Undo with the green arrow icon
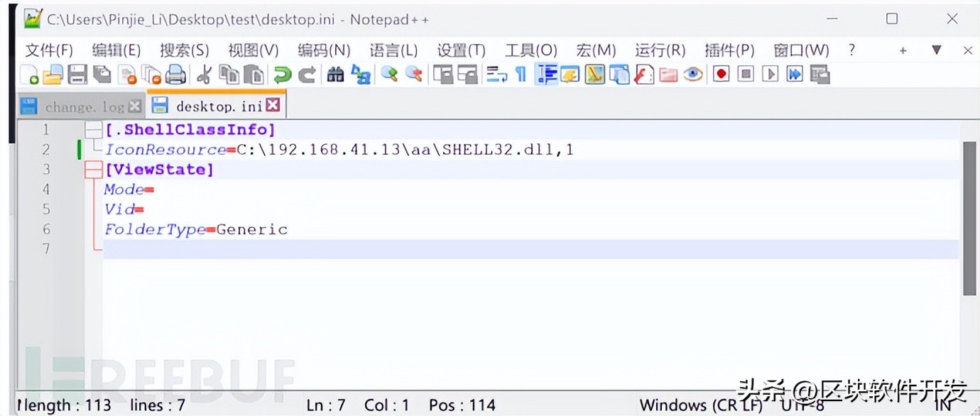This screenshot has height=416, width=980. coord(282,75)
